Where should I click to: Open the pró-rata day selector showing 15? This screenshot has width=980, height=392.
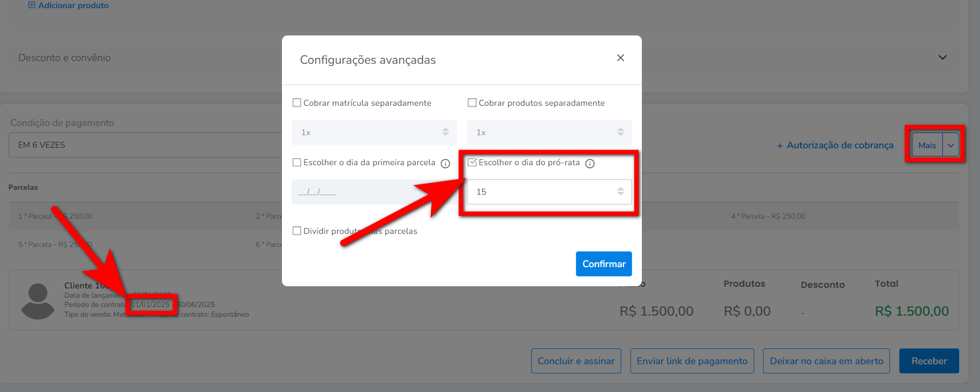[x=549, y=192]
